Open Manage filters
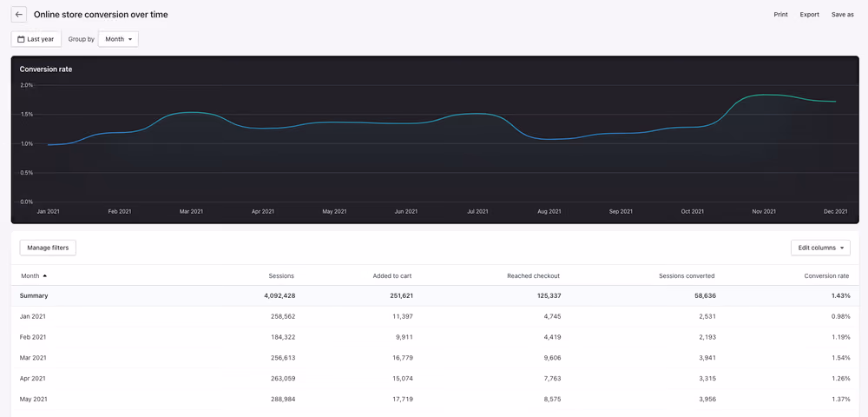 point(48,248)
